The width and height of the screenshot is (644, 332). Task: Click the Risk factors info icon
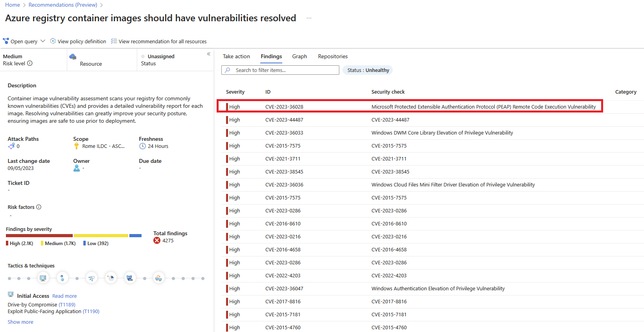click(x=39, y=207)
